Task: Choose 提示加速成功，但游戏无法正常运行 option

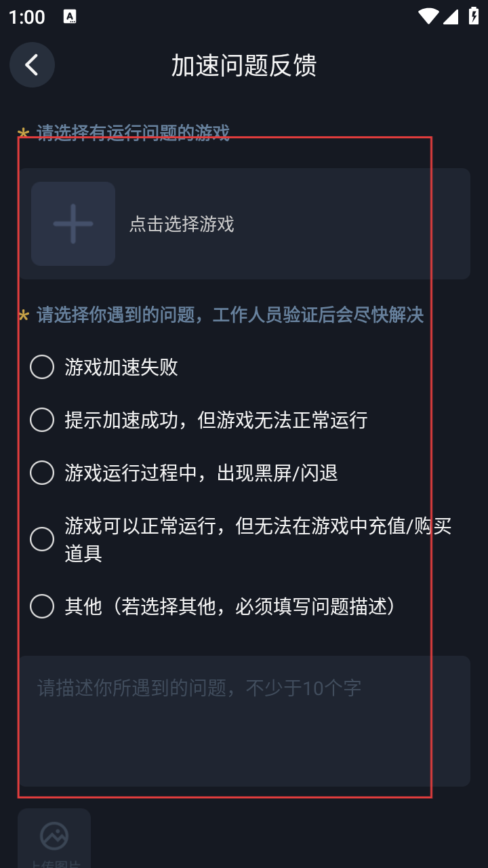Action: coord(42,420)
